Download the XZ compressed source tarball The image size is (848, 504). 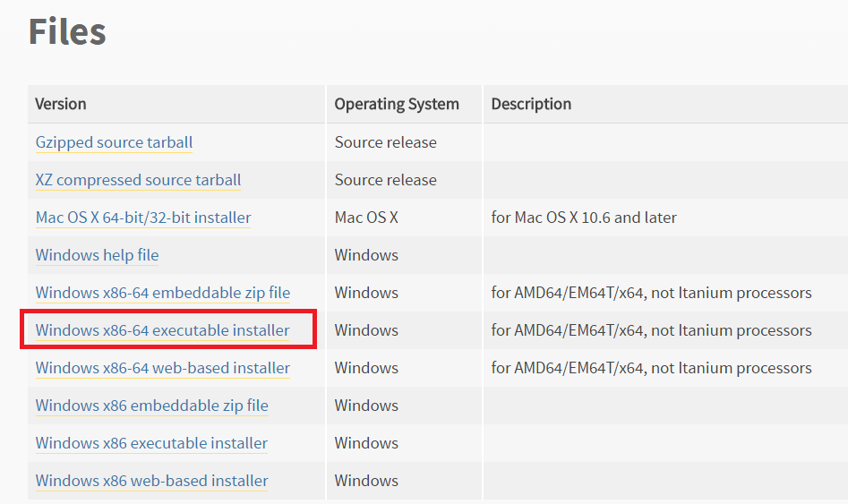138,180
